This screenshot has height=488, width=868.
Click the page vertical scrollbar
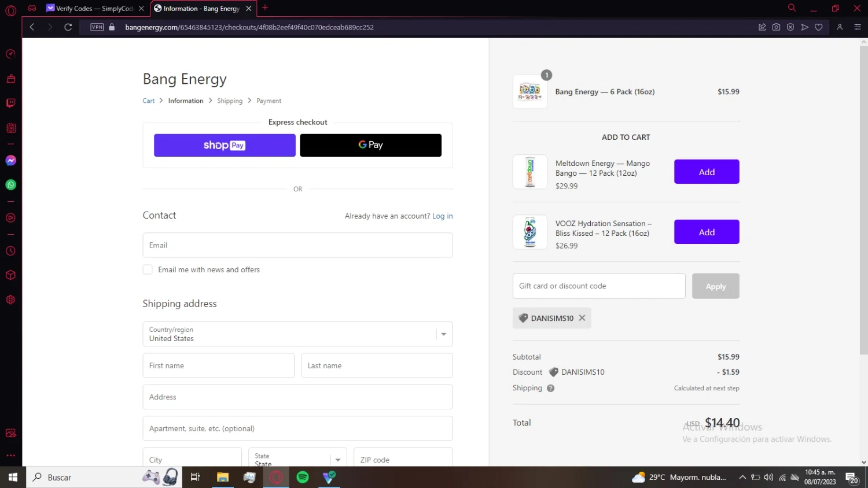(x=864, y=199)
